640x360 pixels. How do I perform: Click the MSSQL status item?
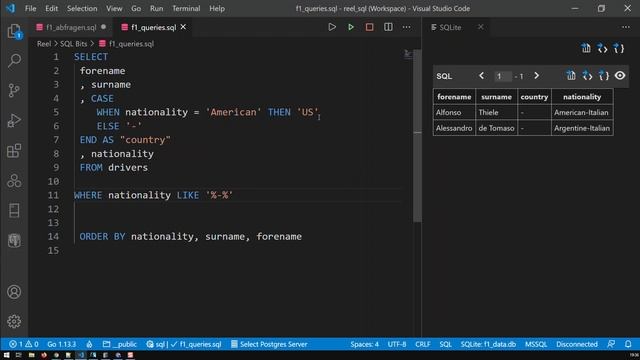point(536,344)
